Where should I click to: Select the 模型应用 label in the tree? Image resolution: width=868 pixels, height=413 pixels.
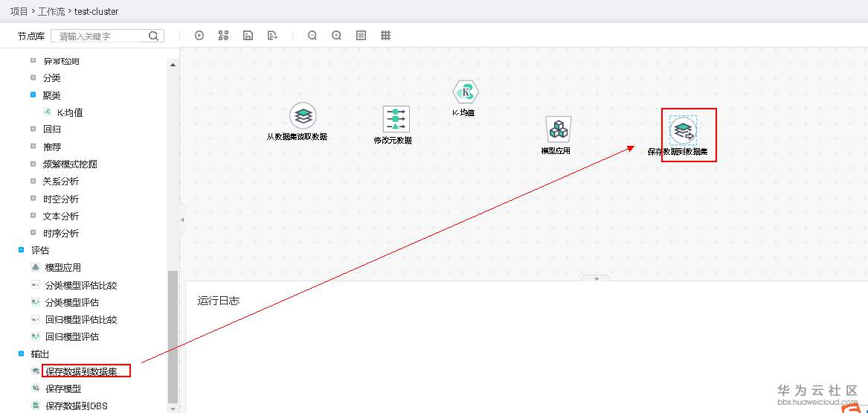click(63, 267)
